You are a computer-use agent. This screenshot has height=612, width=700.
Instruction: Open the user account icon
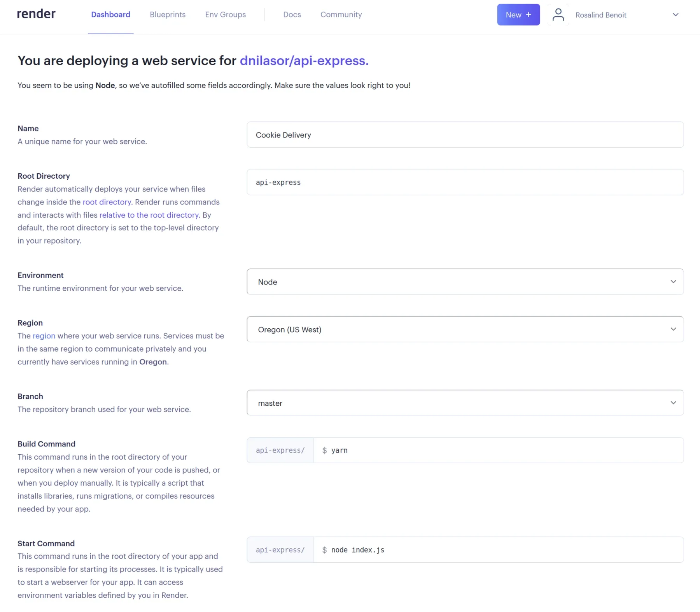(558, 14)
